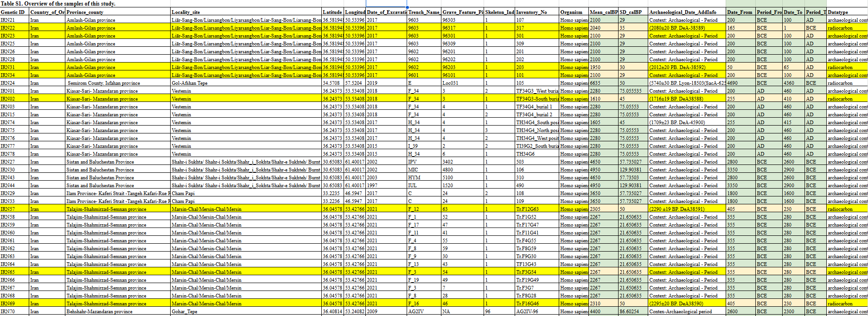The image size is (868, 316).
Task: Click the 'Mean_calBP' header cell
Action: point(604,12)
